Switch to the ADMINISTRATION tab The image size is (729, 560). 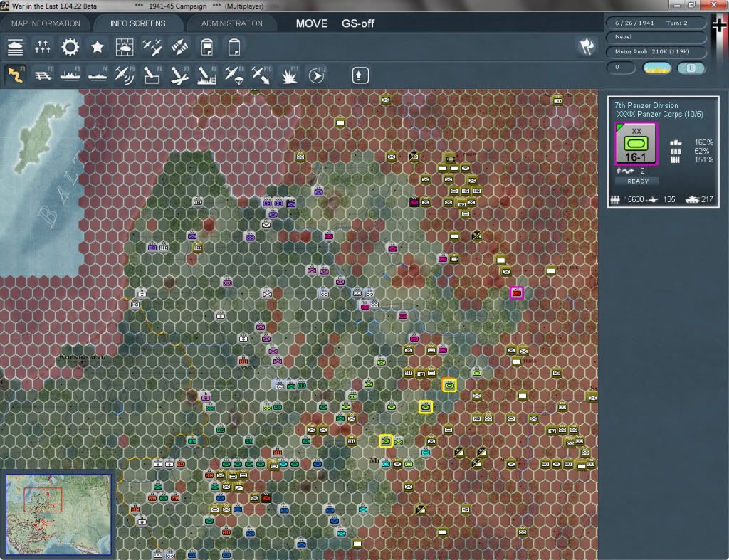pyautogui.click(x=231, y=23)
